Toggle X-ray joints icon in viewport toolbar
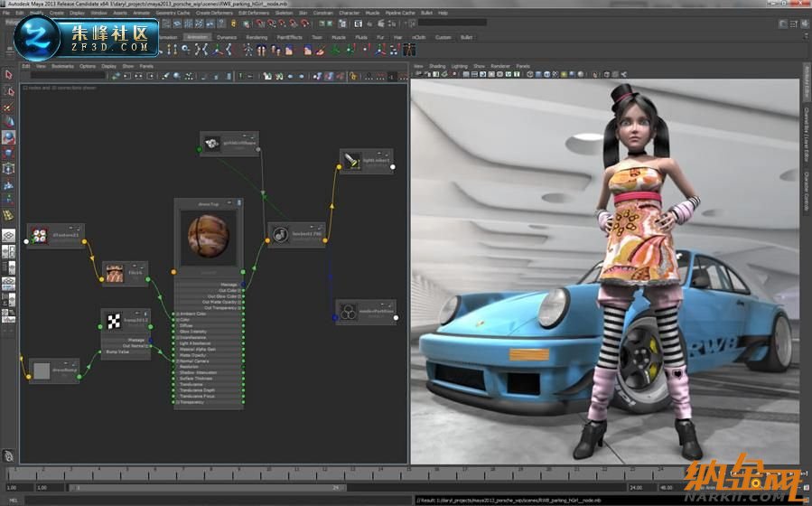812x506 pixels. coord(623,74)
